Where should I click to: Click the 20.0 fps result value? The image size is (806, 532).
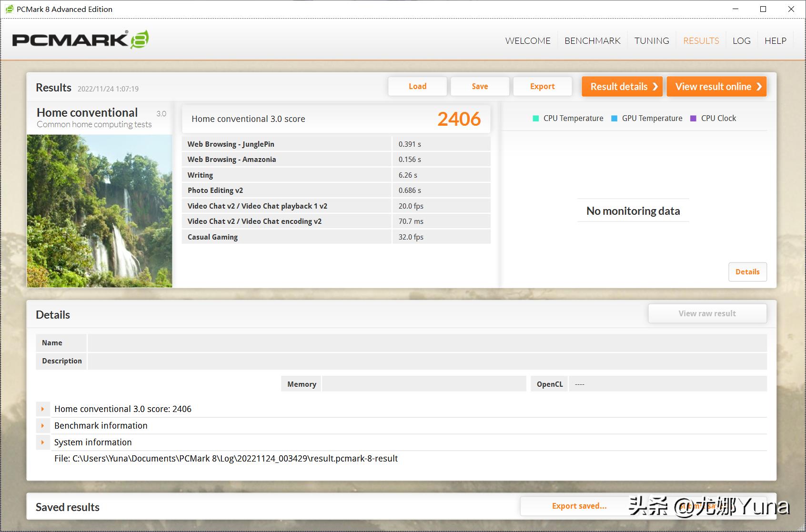(411, 206)
